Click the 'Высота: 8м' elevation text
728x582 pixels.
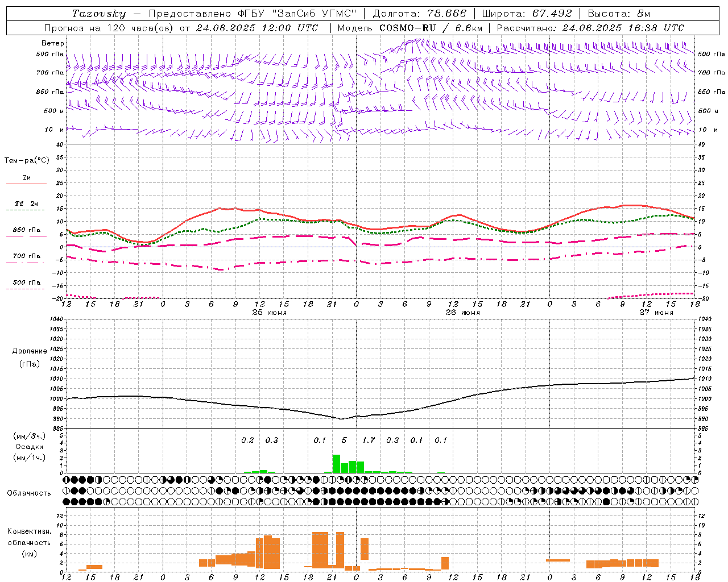(x=618, y=14)
